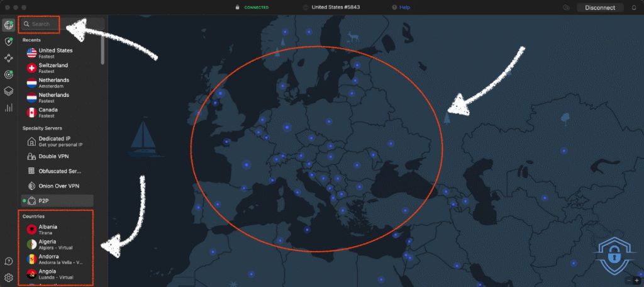
Task: Click the Poland server pin on map
Action: click(x=328, y=121)
